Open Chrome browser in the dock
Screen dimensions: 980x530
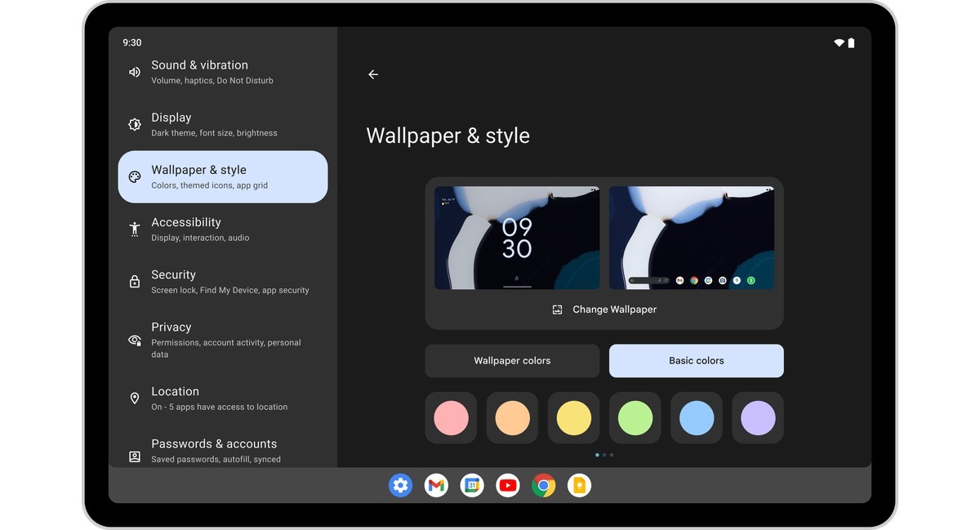[x=544, y=486]
